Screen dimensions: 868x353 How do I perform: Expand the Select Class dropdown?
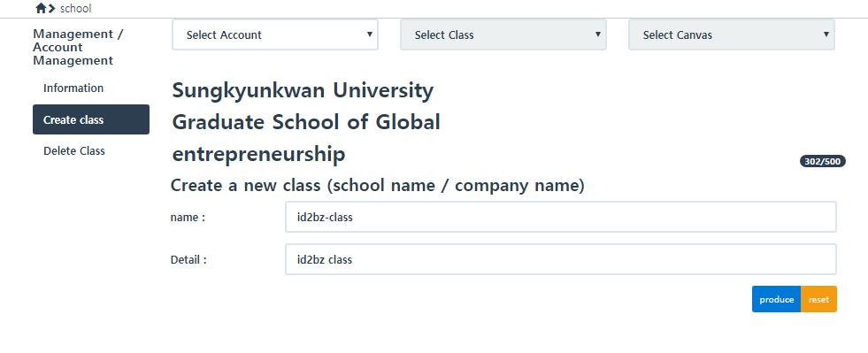(x=503, y=35)
